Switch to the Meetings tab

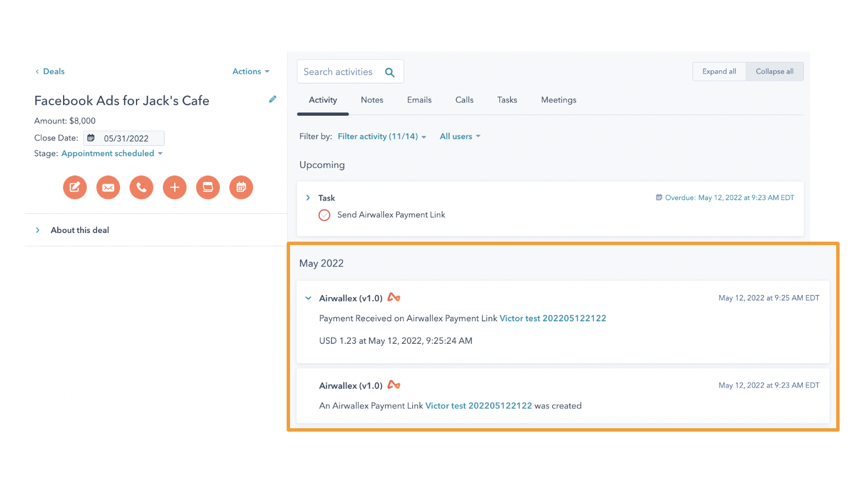point(559,100)
